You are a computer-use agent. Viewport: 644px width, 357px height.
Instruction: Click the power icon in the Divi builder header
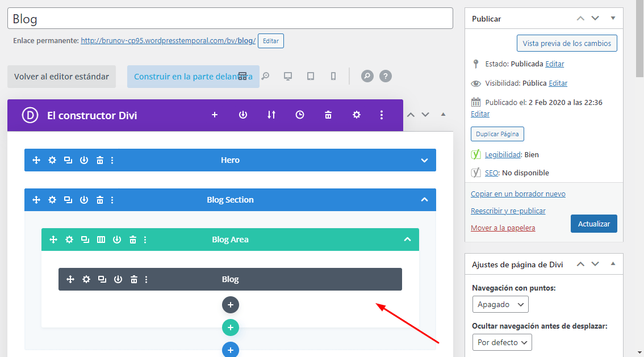[243, 115]
